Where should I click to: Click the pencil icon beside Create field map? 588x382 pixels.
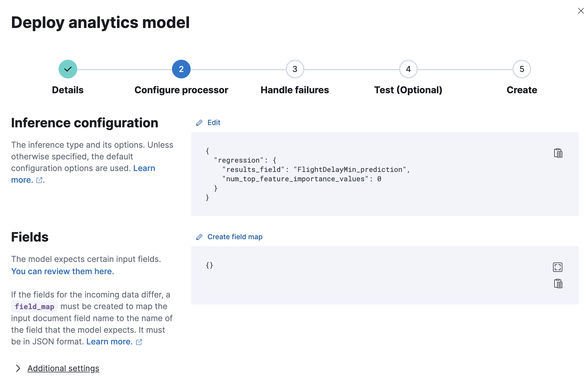199,237
